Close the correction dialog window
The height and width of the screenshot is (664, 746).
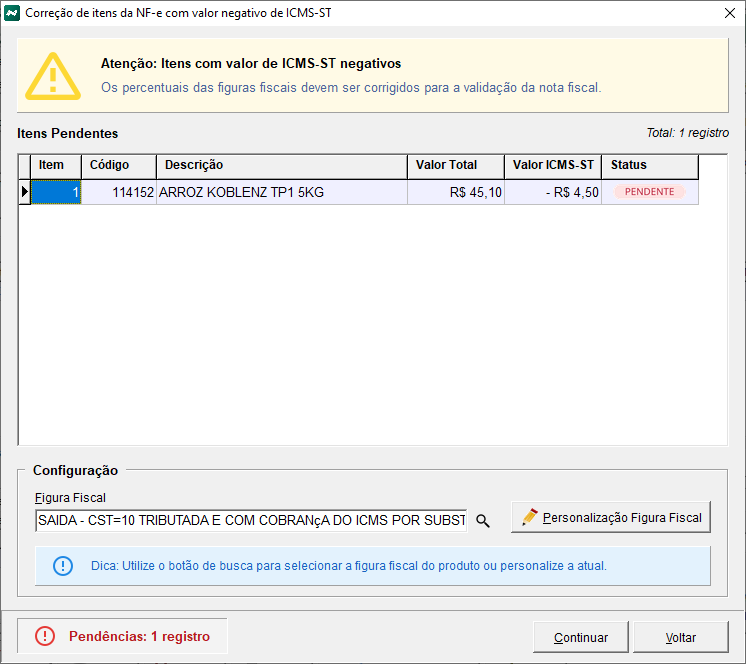(727, 13)
